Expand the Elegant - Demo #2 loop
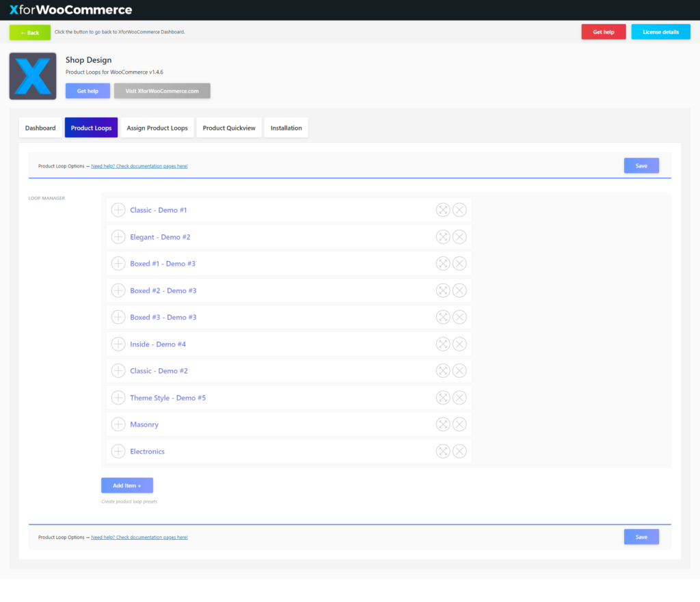 click(118, 237)
